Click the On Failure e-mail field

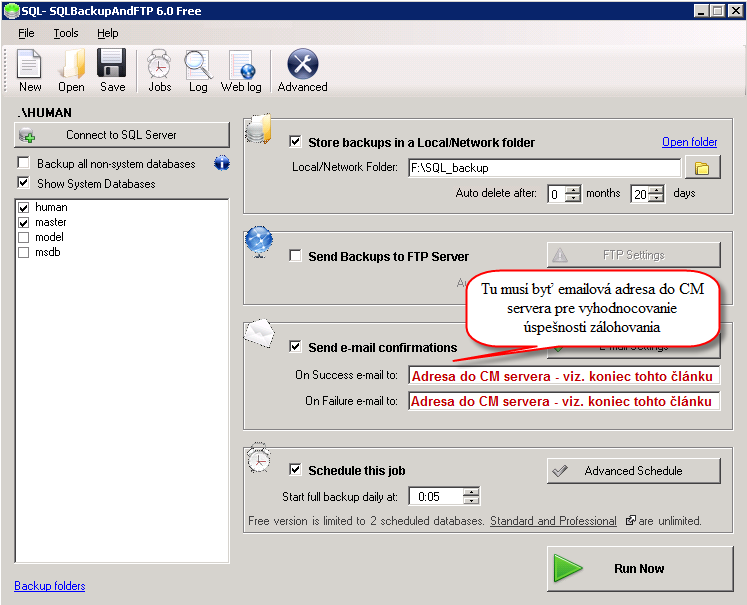(564, 401)
